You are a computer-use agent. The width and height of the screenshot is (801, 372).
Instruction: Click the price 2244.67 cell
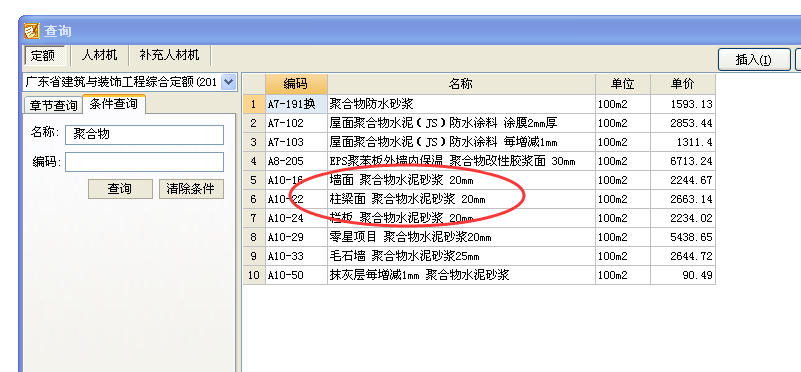(682, 180)
